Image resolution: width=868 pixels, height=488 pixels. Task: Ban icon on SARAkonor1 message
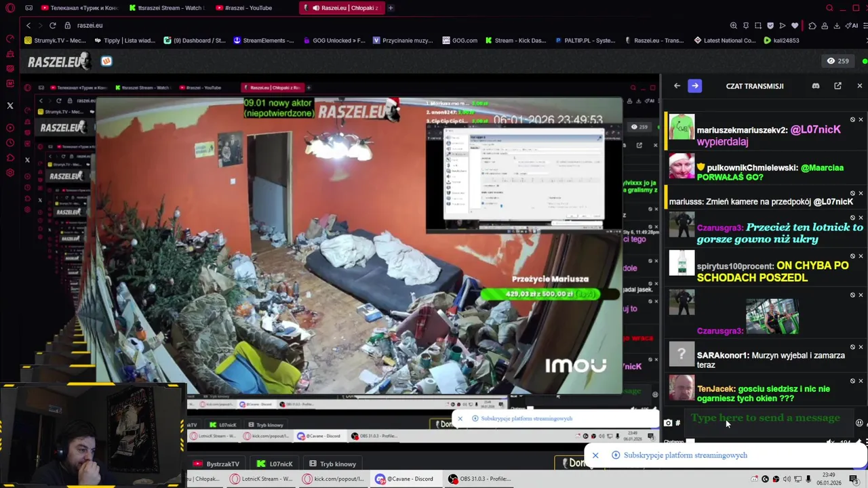[852, 347]
